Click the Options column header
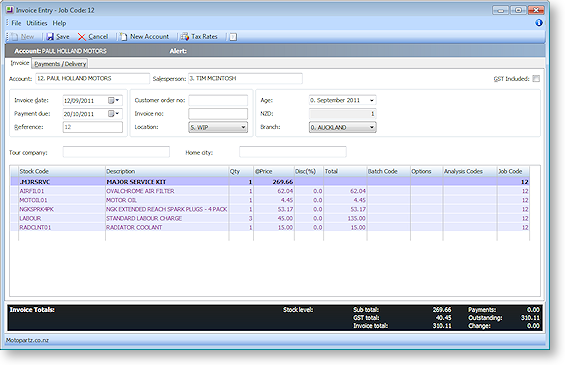This screenshot has width=565, height=365. tap(427, 172)
